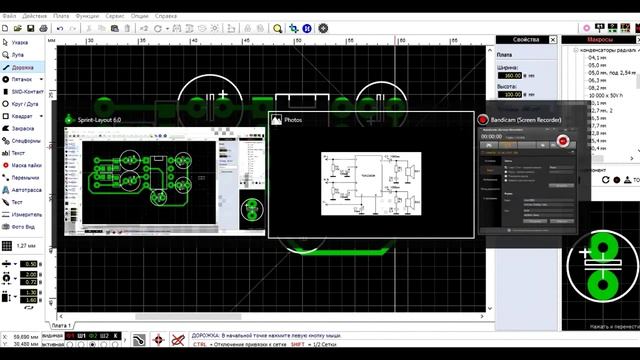Switch to the Photos window thumbnail

[371, 175]
